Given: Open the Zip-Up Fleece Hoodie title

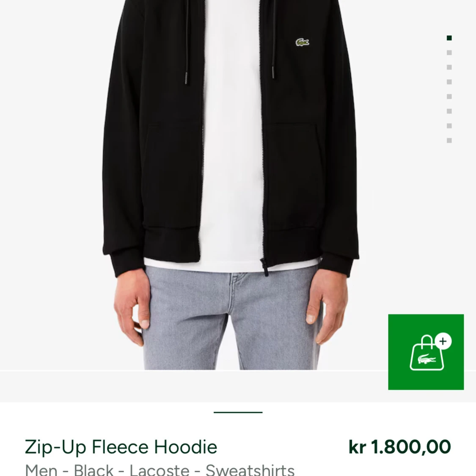Looking at the screenshot, I should [121, 447].
